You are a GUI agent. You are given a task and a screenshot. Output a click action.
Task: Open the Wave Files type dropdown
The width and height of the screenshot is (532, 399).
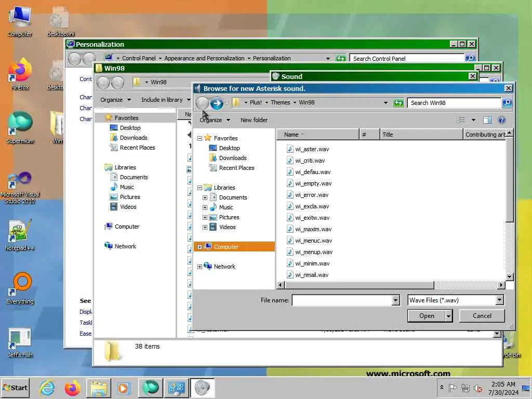pos(499,300)
